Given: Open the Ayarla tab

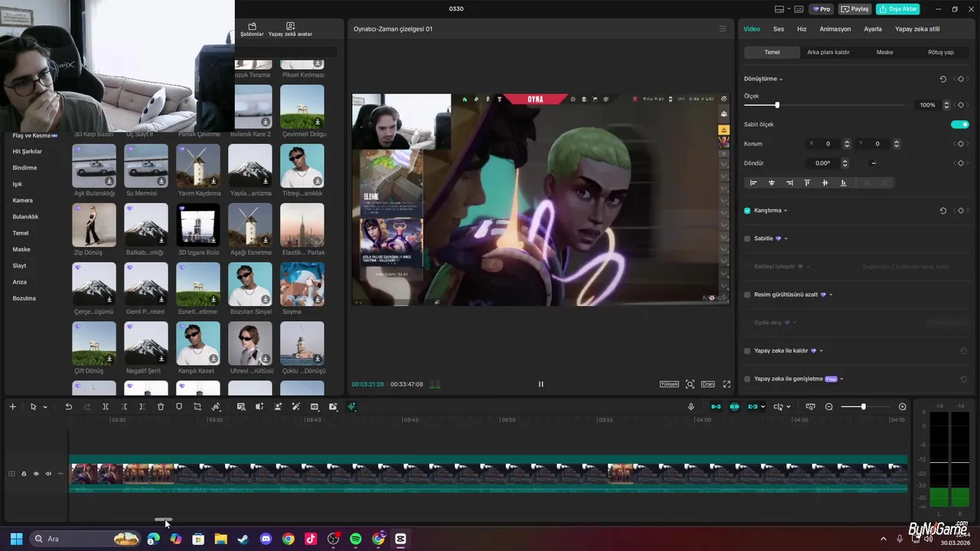Looking at the screenshot, I should (x=873, y=29).
